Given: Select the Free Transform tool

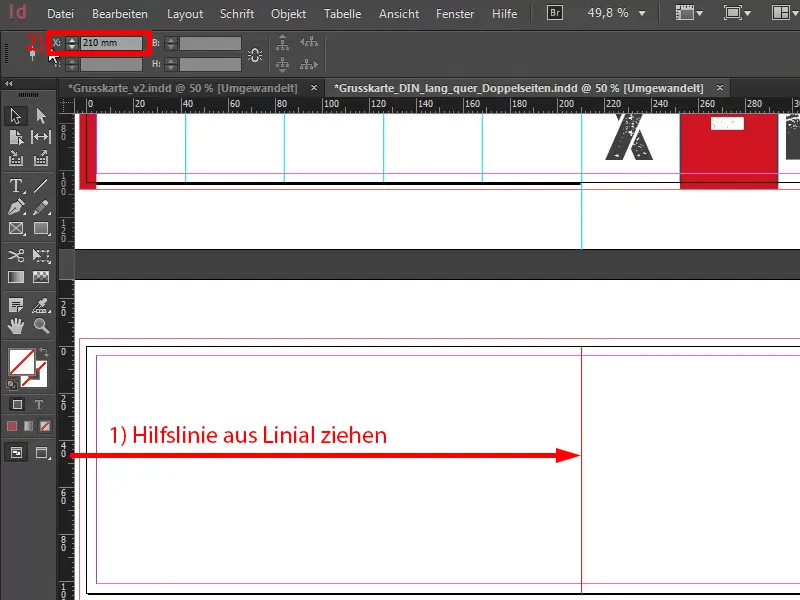Looking at the screenshot, I should pyautogui.click(x=41, y=255).
